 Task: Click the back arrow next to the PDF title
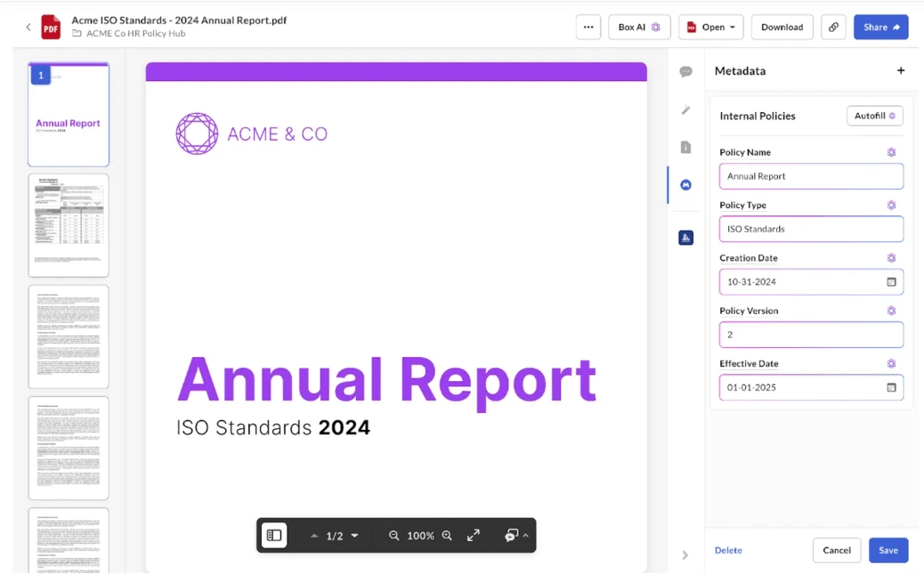point(28,27)
